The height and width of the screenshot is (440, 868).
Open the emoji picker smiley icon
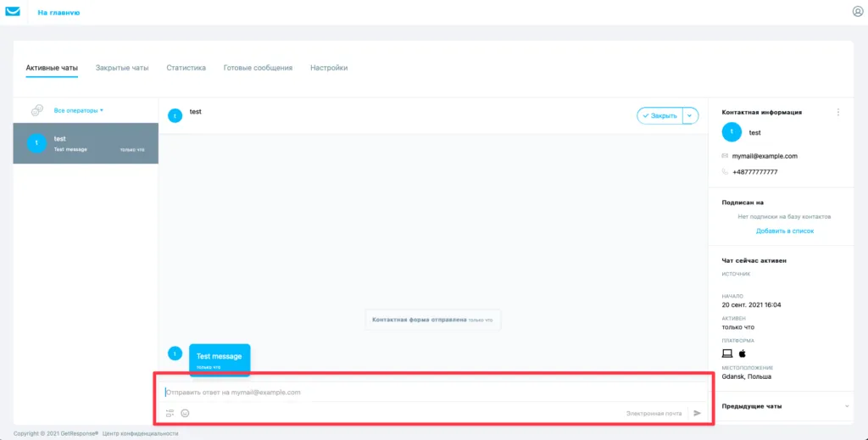click(x=186, y=413)
